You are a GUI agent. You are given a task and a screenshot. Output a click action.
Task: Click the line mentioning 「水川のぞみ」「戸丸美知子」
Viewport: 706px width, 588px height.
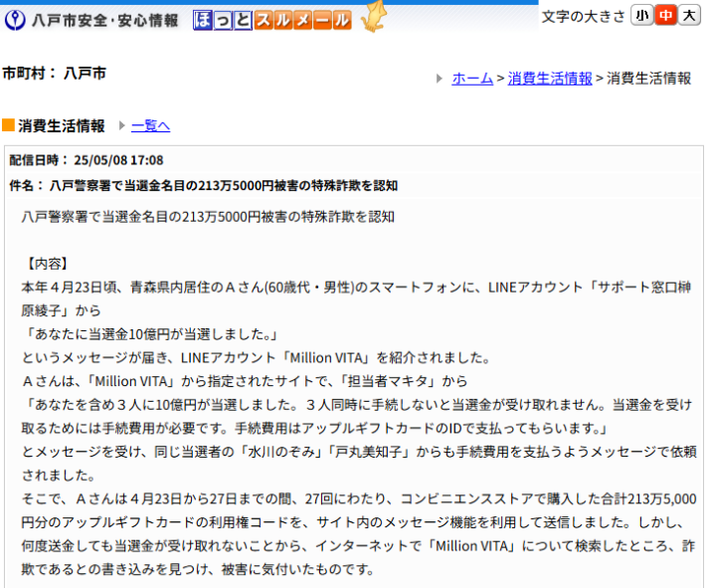point(359,452)
